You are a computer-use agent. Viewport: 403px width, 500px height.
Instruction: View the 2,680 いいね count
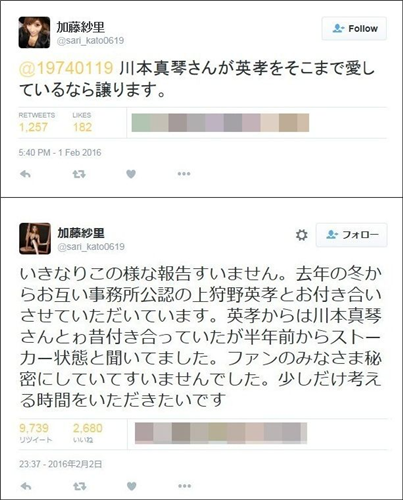click(88, 428)
